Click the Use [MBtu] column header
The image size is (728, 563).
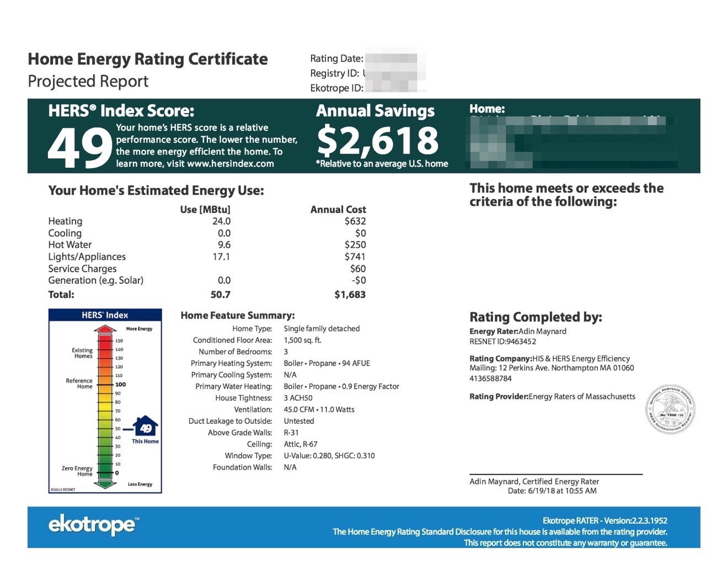[205, 210]
